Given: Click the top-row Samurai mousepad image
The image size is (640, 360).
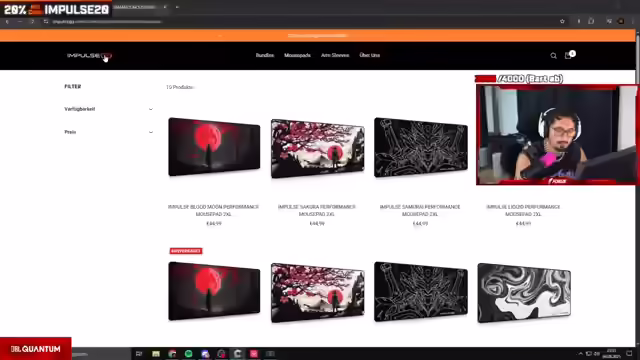Looking at the screenshot, I should pyautogui.click(x=421, y=148).
